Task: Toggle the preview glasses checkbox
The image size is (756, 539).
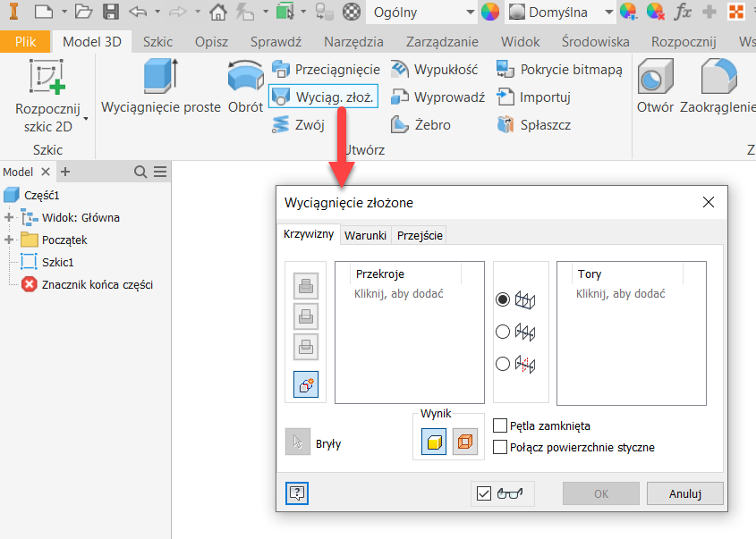Action: 485,493
